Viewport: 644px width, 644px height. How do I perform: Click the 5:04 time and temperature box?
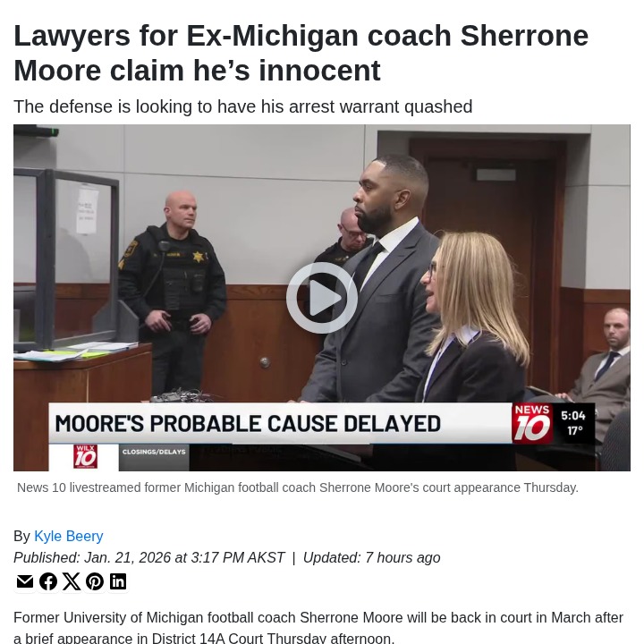tap(573, 423)
